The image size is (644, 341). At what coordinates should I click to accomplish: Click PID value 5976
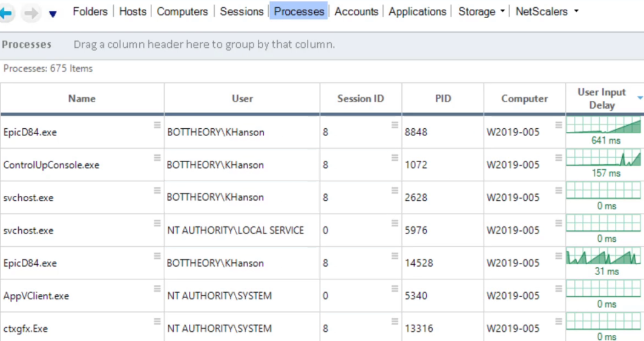coord(416,230)
